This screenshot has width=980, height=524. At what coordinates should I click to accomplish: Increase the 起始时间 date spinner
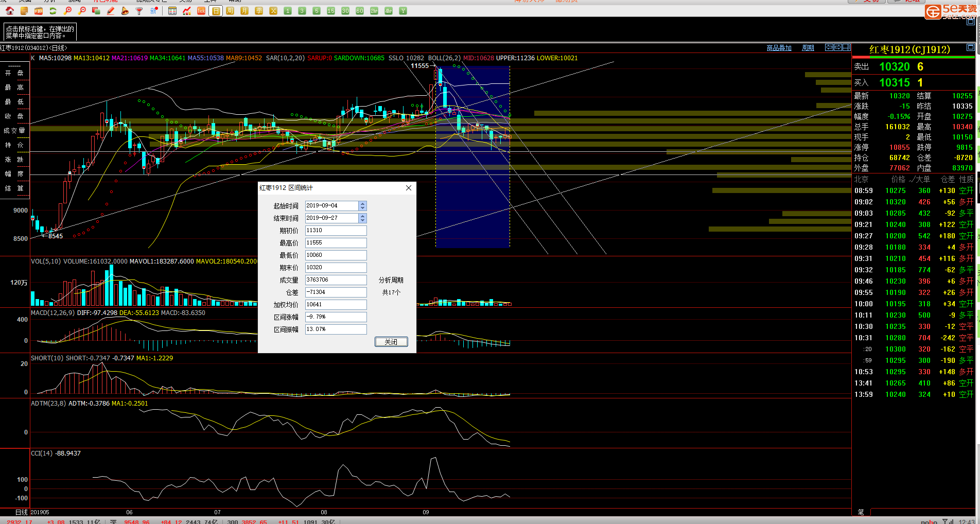(363, 203)
